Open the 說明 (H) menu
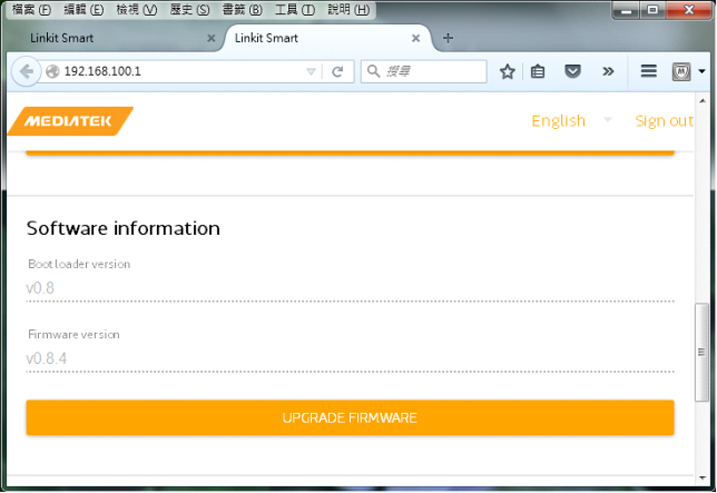This screenshot has height=493, width=717. (x=349, y=10)
